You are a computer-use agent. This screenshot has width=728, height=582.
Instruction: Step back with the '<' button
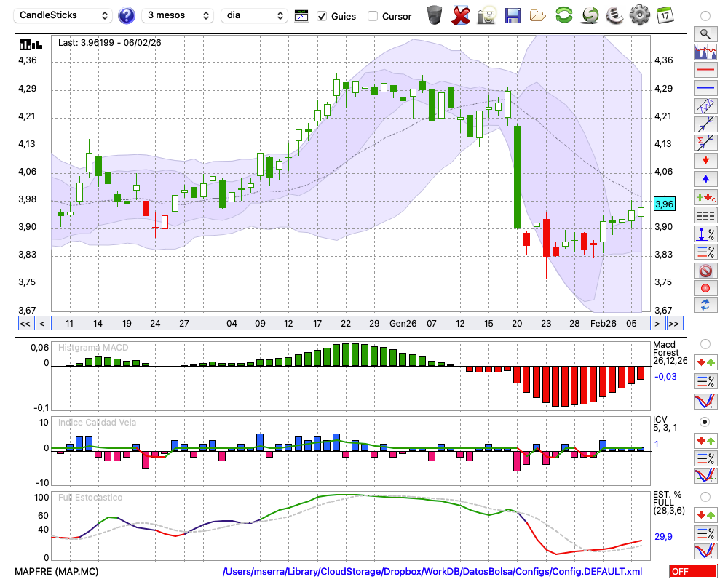point(41,324)
